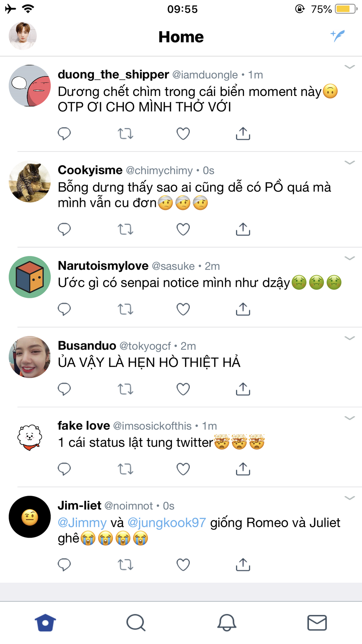Retweet Cookyisme's tweet
The height and width of the screenshot is (644, 362).
pyautogui.click(x=125, y=229)
